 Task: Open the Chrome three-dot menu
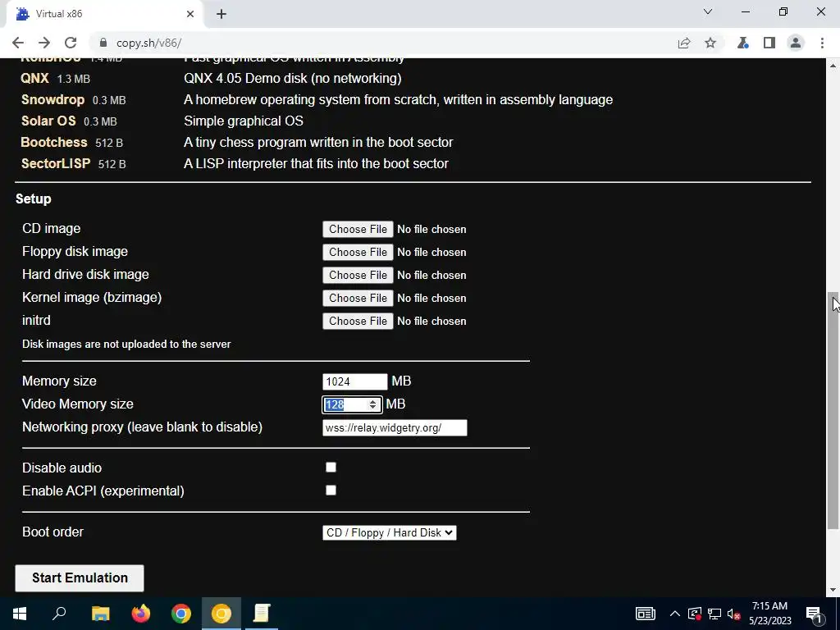[822, 43]
